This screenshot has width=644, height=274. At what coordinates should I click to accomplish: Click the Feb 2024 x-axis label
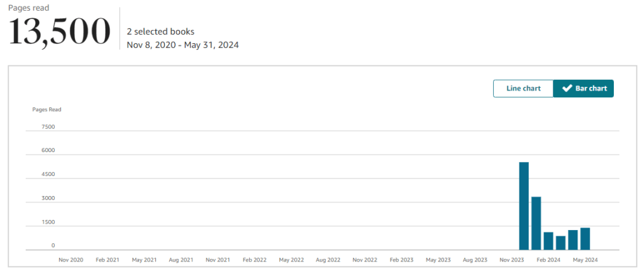[549, 260]
